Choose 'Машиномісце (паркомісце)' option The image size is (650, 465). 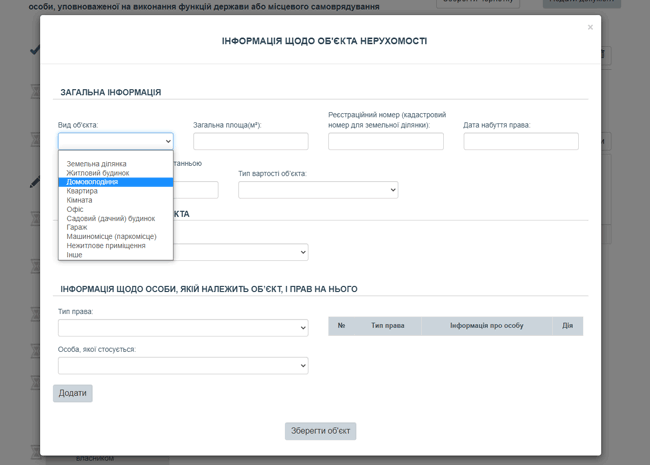pyautogui.click(x=111, y=237)
